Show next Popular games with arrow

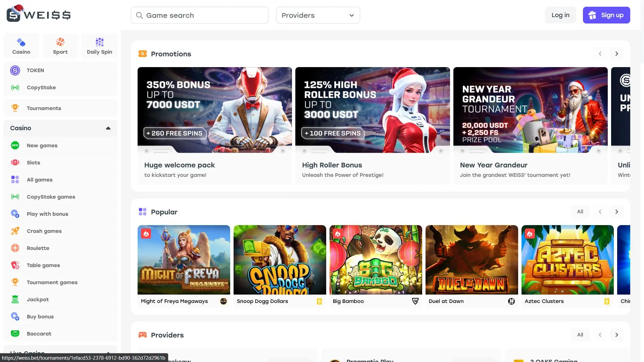pos(616,212)
